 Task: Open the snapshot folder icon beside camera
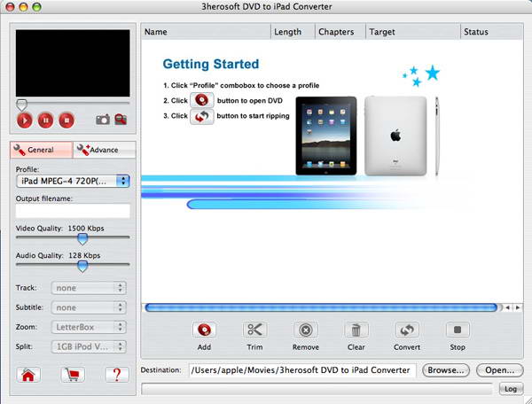tap(121, 120)
